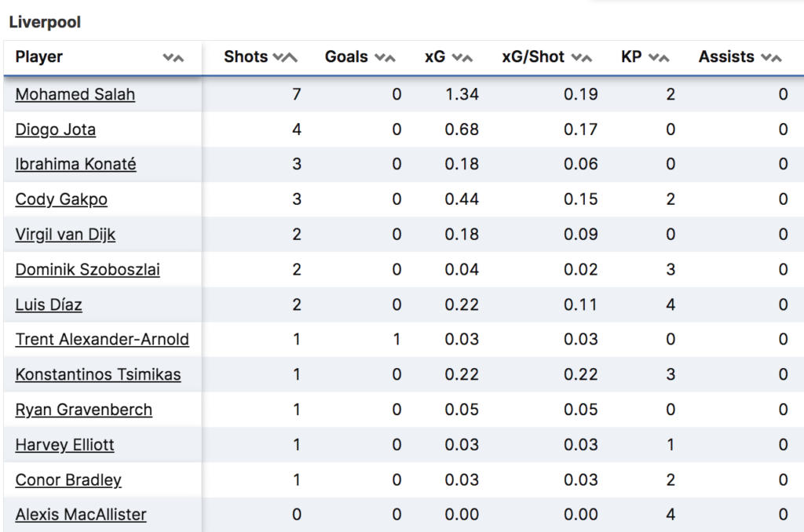Image resolution: width=804 pixels, height=532 pixels.
Task: Click the sort arrows beside Player header
Action: point(174,58)
